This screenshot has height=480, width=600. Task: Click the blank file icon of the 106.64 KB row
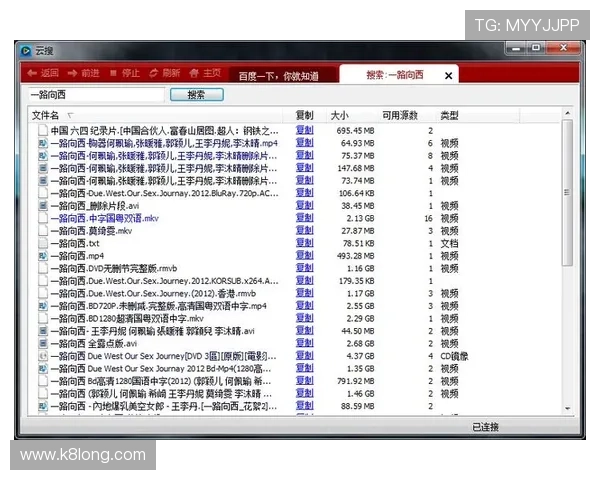(x=43, y=193)
